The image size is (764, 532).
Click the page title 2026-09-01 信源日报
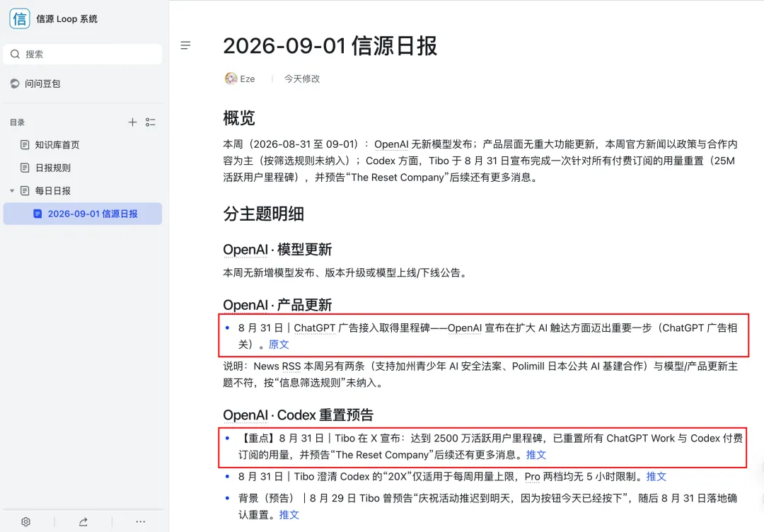click(x=330, y=46)
